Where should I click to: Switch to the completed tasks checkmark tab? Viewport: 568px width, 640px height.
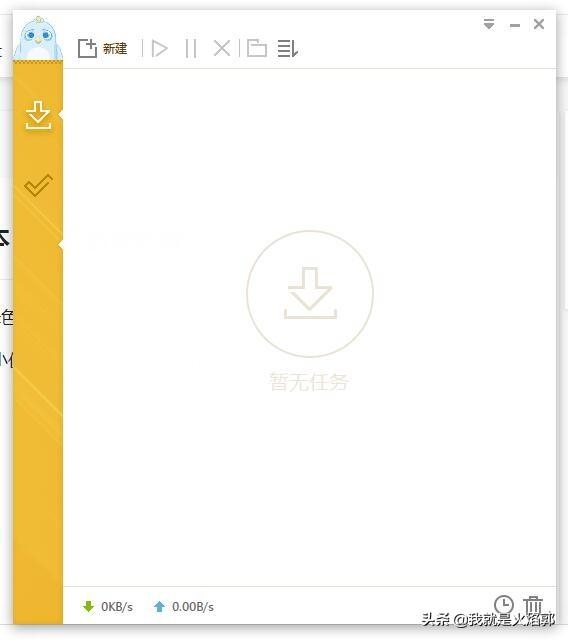(x=38, y=185)
